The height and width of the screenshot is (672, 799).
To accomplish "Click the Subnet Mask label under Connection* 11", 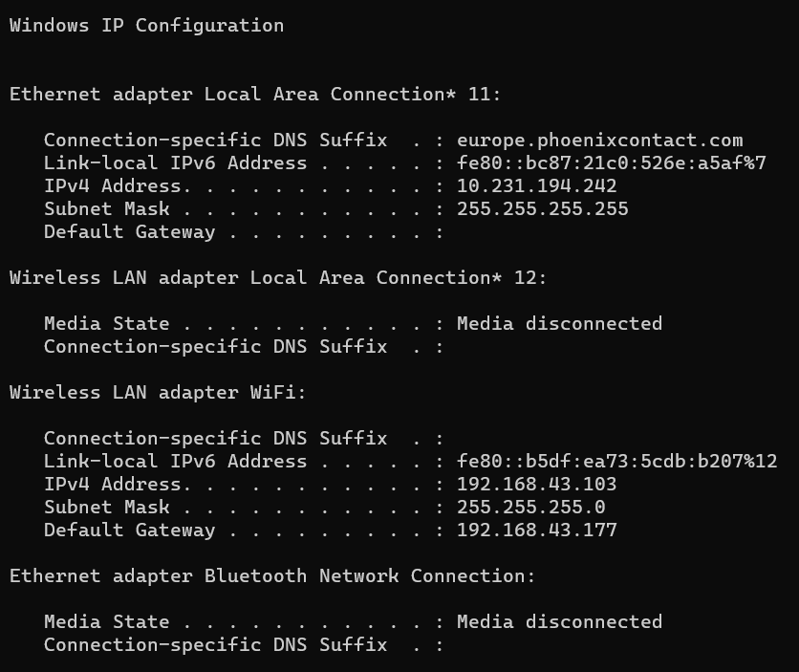I will click(x=106, y=209).
